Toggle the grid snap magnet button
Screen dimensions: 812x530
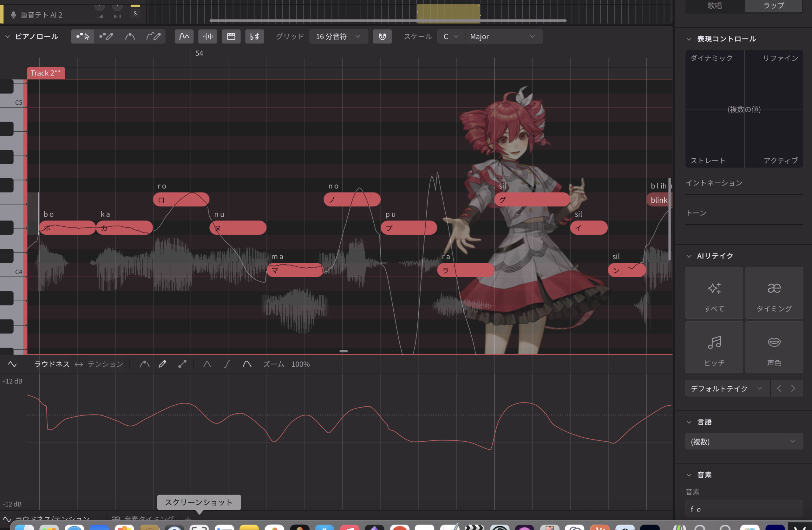click(382, 36)
